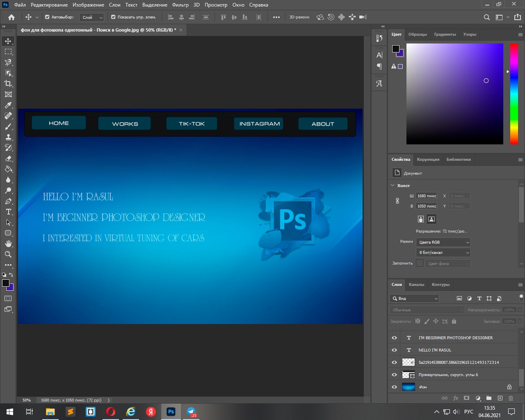The image size is (525, 420).
Task: Select the Eyedropper tool
Action: point(8,105)
